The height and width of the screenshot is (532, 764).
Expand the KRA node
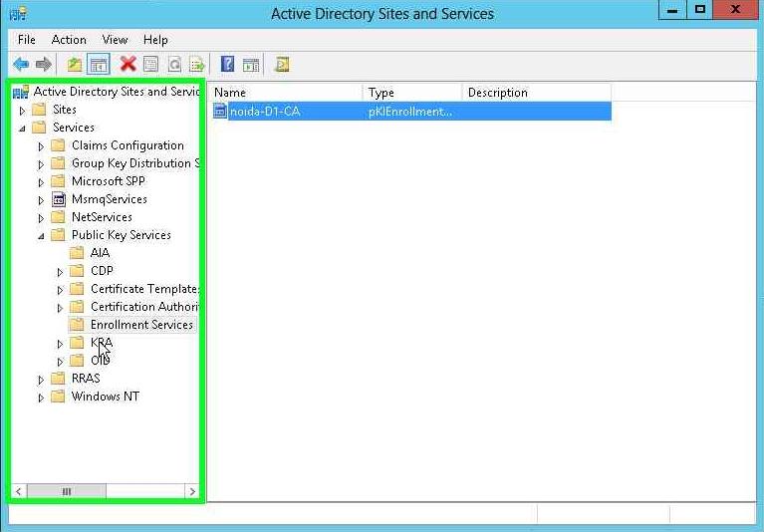[60, 344]
